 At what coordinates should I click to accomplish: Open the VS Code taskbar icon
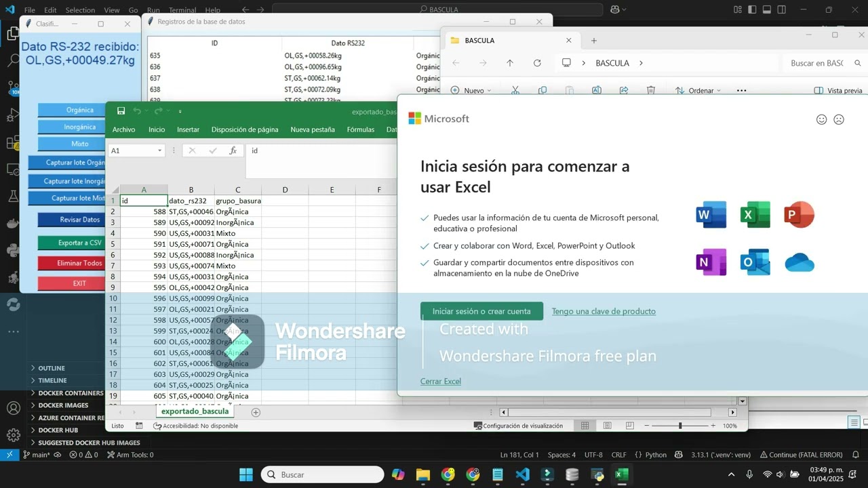click(x=522, y=474)
